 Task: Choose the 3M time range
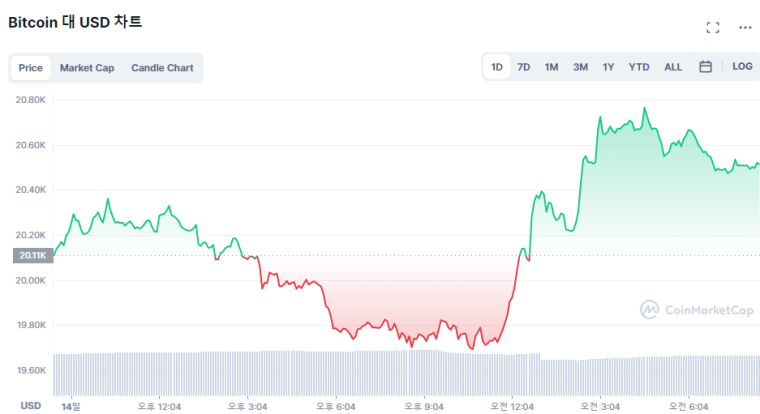click(580, 67)
